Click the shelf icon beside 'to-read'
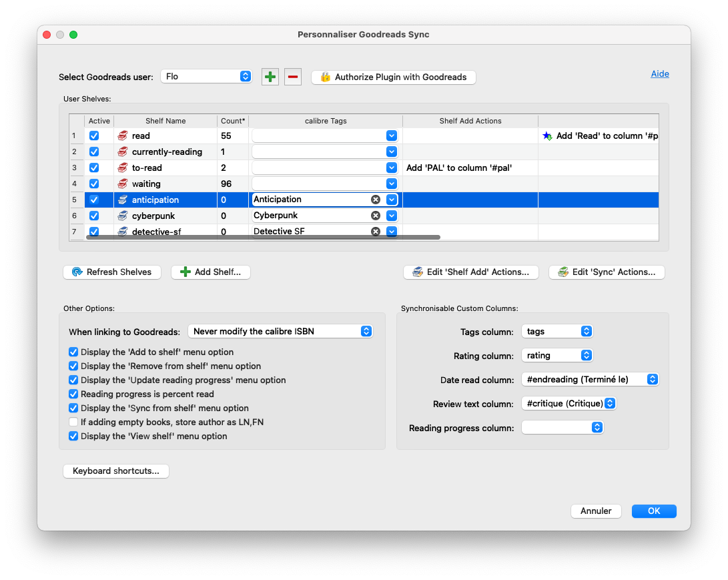The width and height of the screenshot is (728, 580). [123, 168]
